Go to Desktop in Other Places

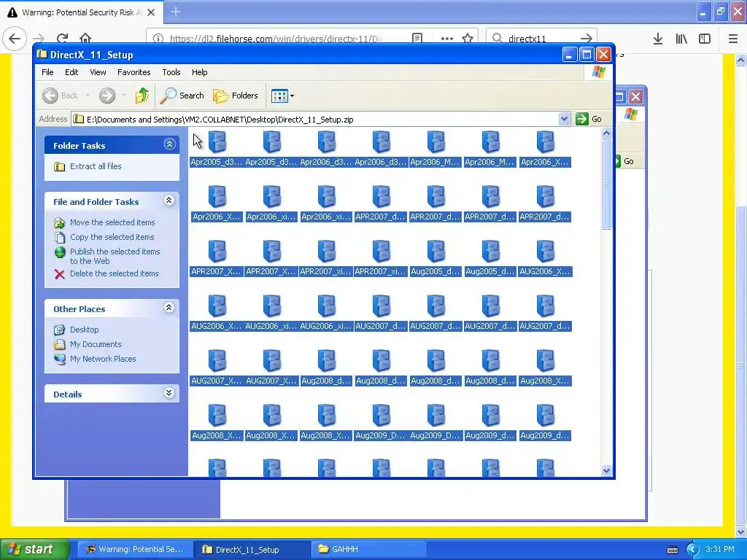coord(85,330)
